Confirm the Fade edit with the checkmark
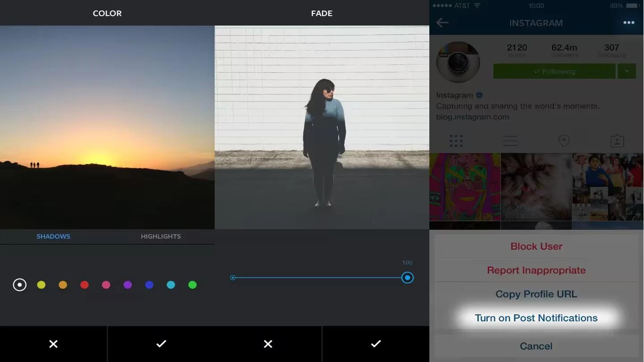 point(376,344)
